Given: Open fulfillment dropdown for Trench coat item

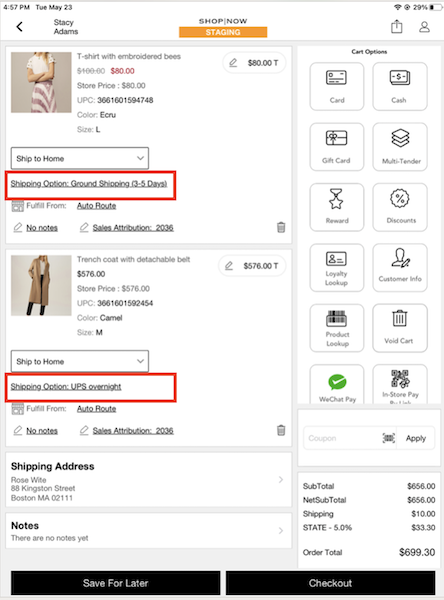Looking at the screenshot, I should [80, 361].
